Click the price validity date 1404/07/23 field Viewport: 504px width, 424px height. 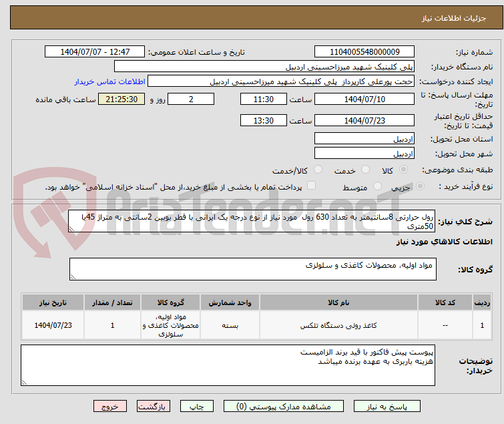pyautogui.click(x=364, y=120)
